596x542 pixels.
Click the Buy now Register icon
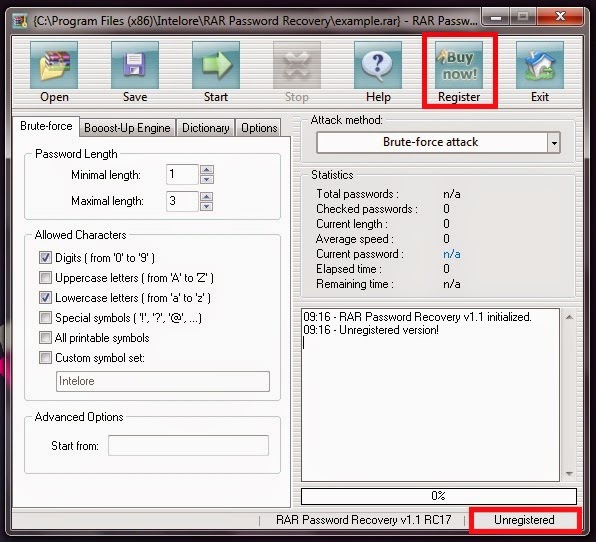[x=459, y=65]
